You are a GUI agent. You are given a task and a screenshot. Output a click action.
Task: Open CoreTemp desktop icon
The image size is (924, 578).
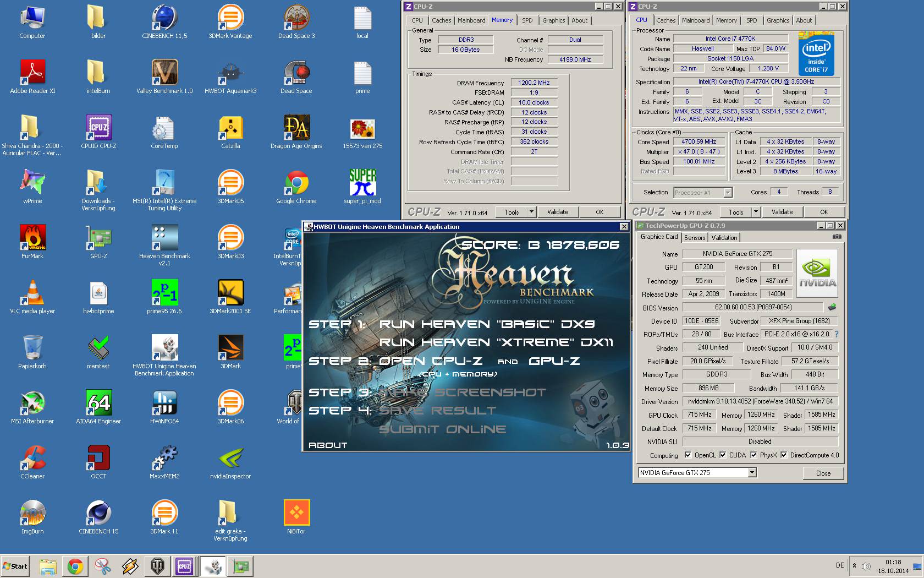tap(164, 132)
